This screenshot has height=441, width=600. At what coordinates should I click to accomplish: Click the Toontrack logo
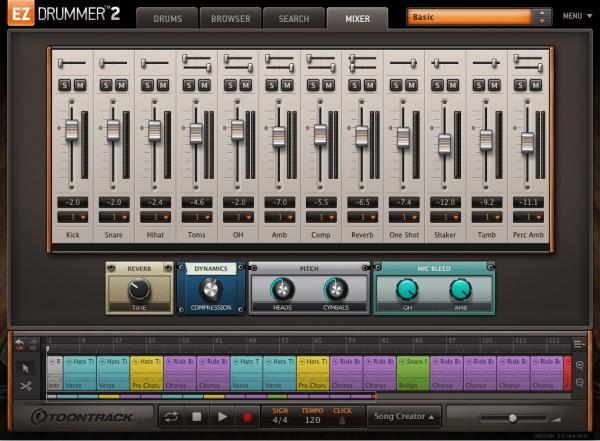click(x=82, y=417)
